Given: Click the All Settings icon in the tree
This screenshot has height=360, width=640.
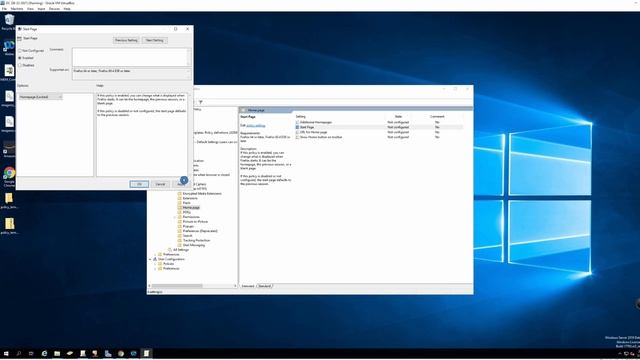Looking at the screenshot, I should point(170,250).
